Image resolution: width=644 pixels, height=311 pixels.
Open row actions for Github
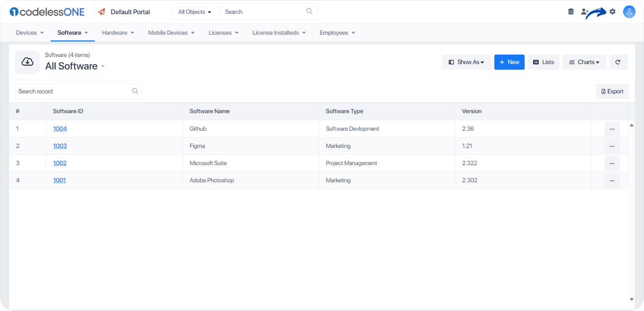612,129
